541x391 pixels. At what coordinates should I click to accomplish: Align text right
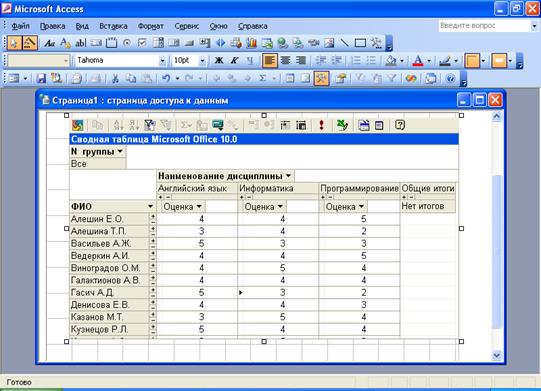tap(301, 61)
